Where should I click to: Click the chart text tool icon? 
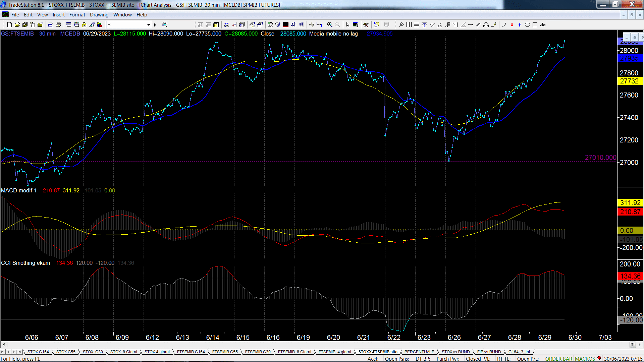[x=356, y=25]
